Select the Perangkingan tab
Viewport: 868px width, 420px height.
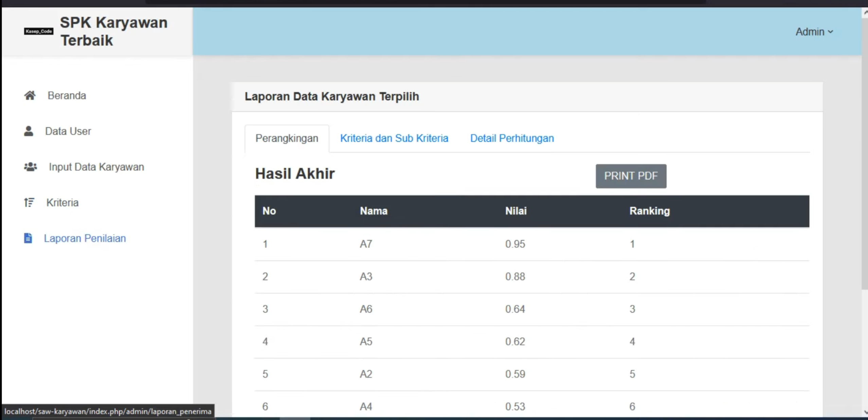(287, 138)
